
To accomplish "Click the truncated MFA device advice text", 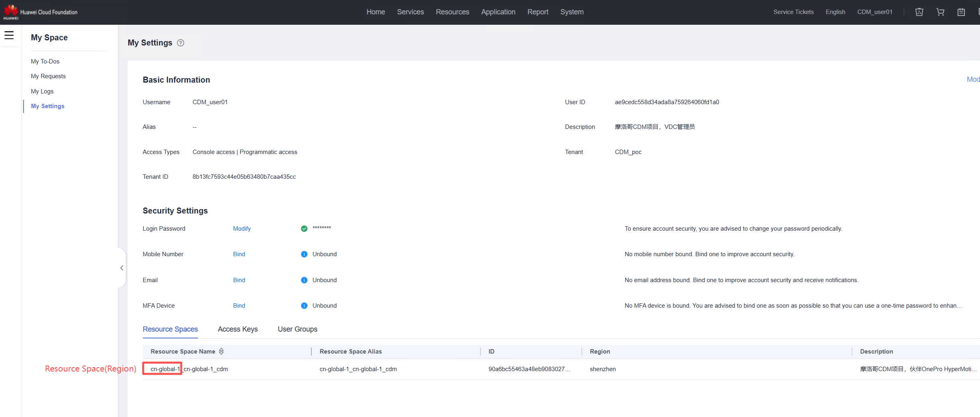I will 793,306.
